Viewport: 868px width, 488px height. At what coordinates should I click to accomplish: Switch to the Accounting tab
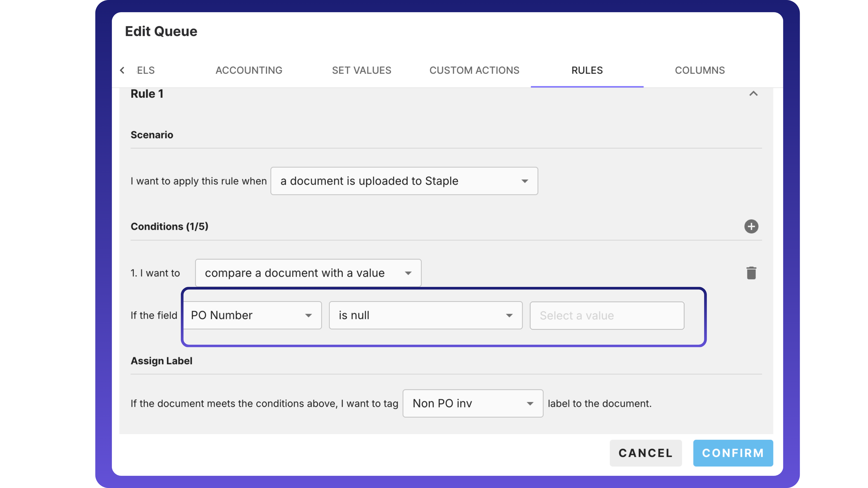click(249, 70)
